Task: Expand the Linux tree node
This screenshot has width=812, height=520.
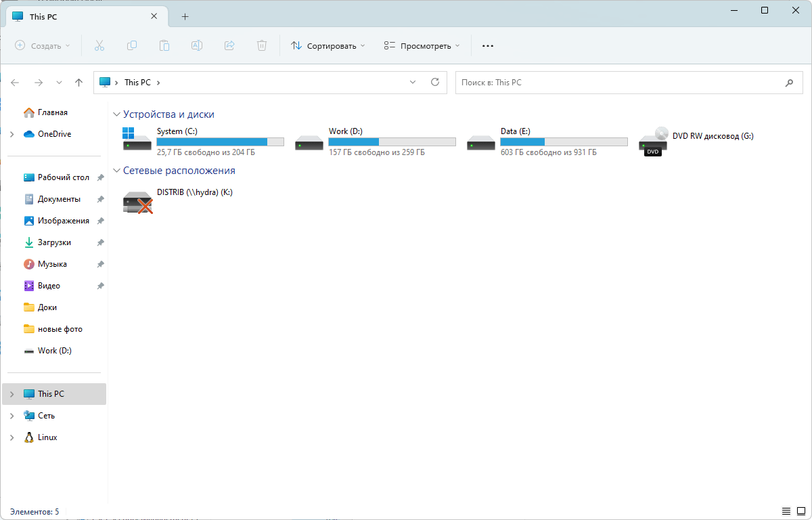Action: pos(12,437)
